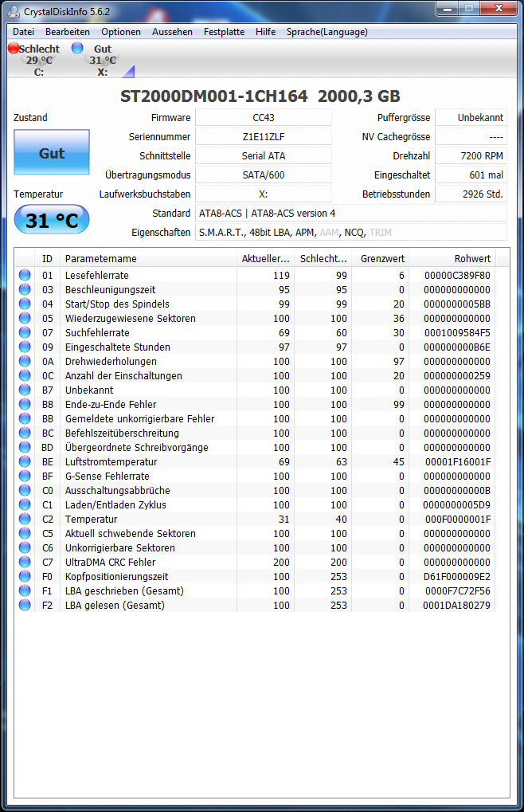The image size is (524, 812).
Task: Click raw value 0001009584F5 of Suchfehlerrate
Action: click(x=457, y=332)
